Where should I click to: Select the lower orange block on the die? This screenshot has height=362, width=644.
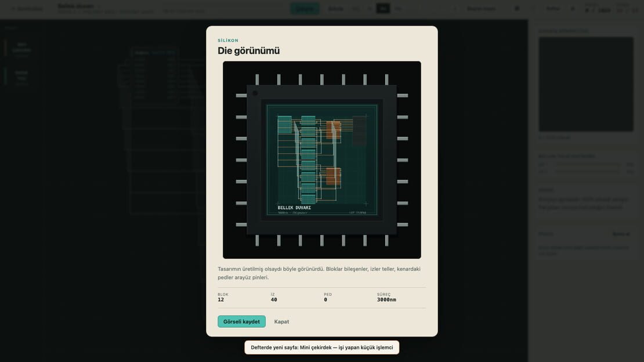coord(333,176)
